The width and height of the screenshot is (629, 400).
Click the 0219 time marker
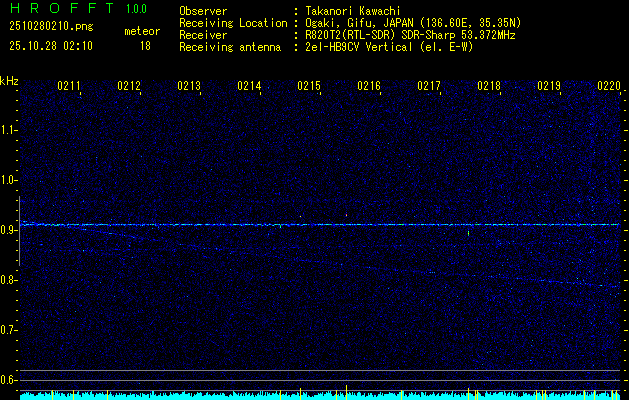(x=549, y=87)
